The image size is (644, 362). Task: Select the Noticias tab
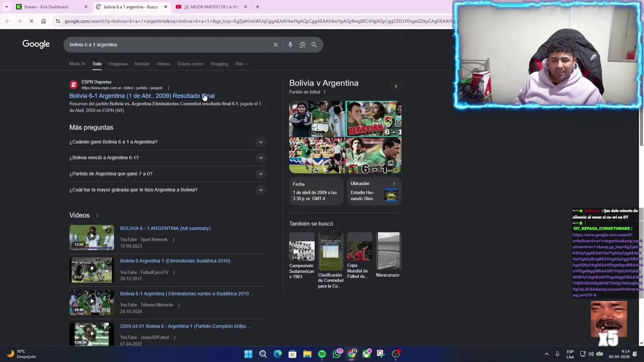point(142,64)
